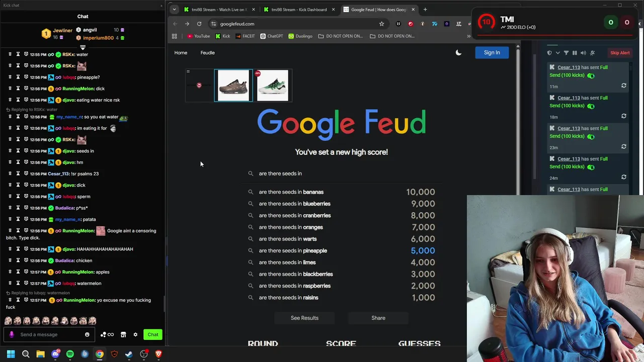
Task: Open Brave browser from the taskbar
Action: click(x=158, y=354)
